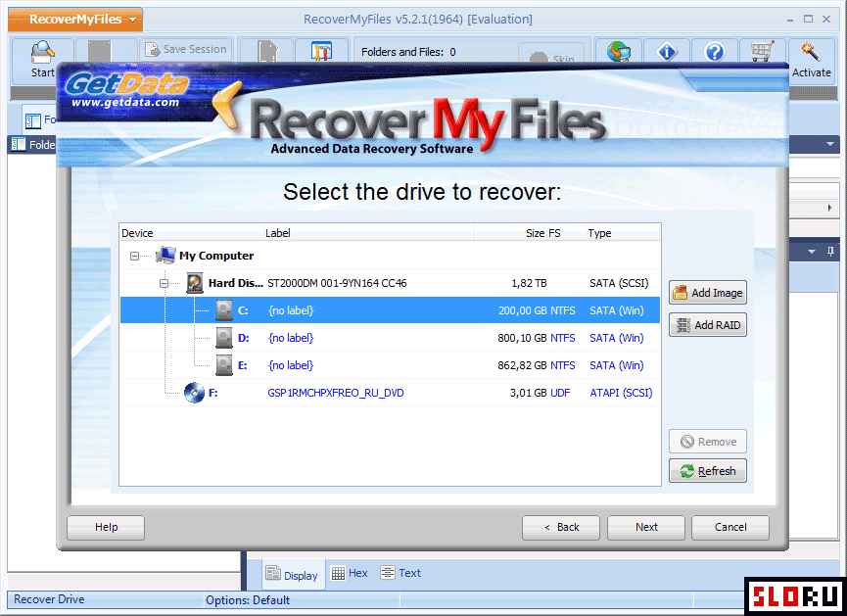The width and height of the screenshot is (847, 616).
Task: Click the small right scroll arrow
Action: point(829,208)
